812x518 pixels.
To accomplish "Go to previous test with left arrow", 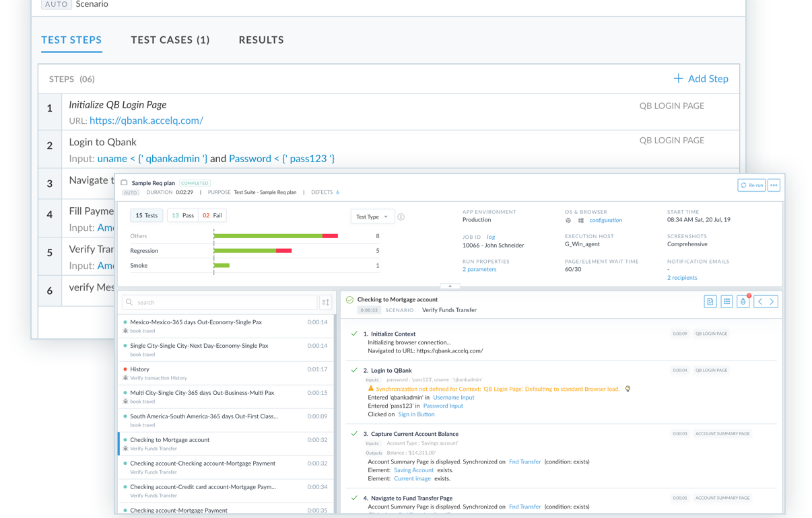I will click(760, 302).
